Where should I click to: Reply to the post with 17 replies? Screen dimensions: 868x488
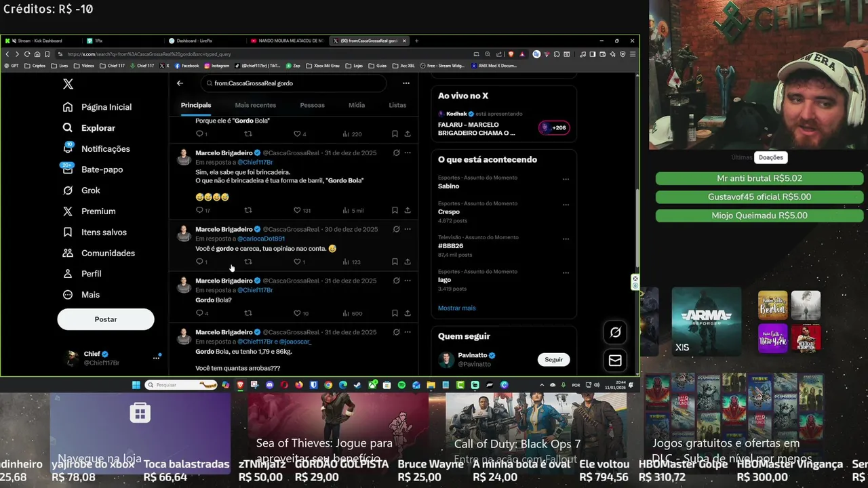[x=203, y=210]
